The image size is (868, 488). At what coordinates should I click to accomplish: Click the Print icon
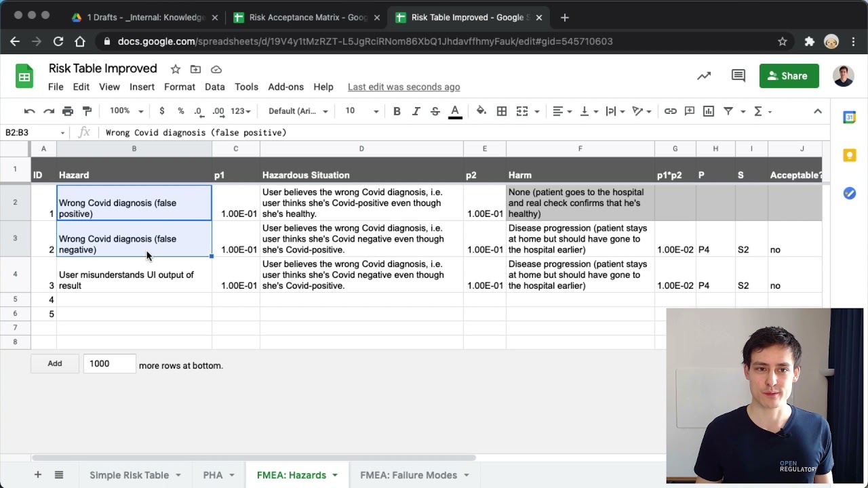pos(68,111)
